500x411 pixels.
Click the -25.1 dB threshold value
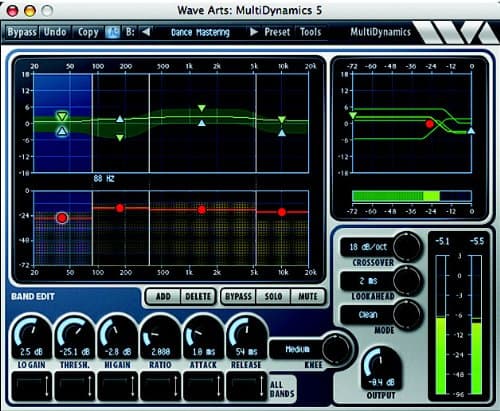pos(74,352)
